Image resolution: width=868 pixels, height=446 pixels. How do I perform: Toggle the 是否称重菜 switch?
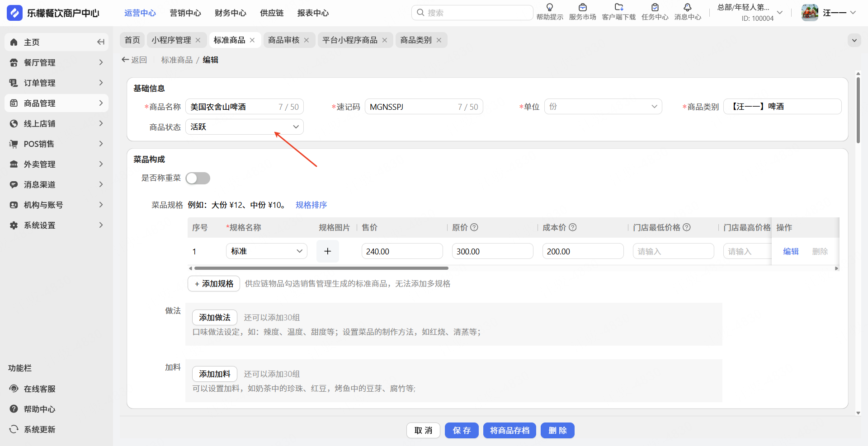[x=198, y=178]
